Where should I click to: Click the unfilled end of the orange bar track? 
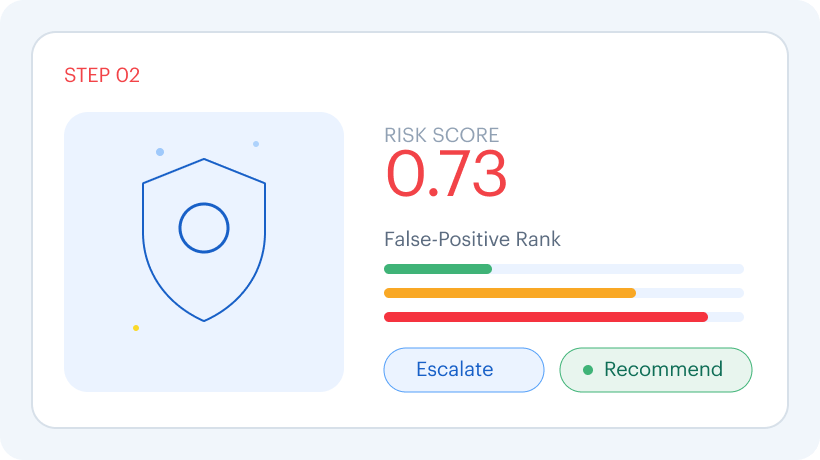click(690, 293)
